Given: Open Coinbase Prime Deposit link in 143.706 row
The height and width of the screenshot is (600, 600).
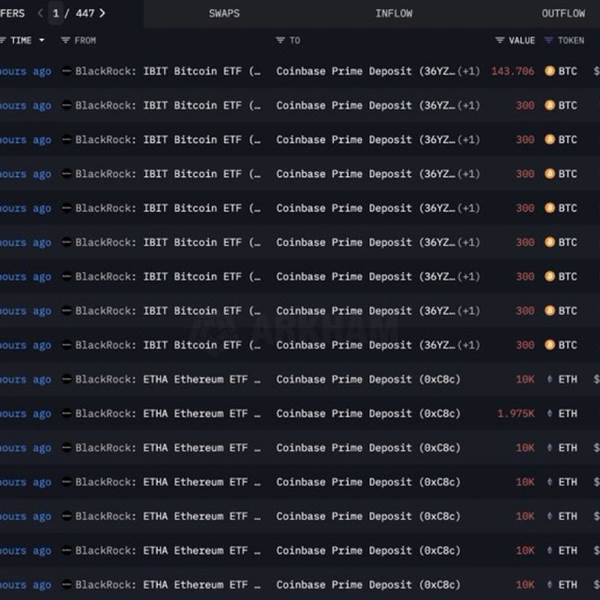Looking at the screenshot, I should click(366, 71).
